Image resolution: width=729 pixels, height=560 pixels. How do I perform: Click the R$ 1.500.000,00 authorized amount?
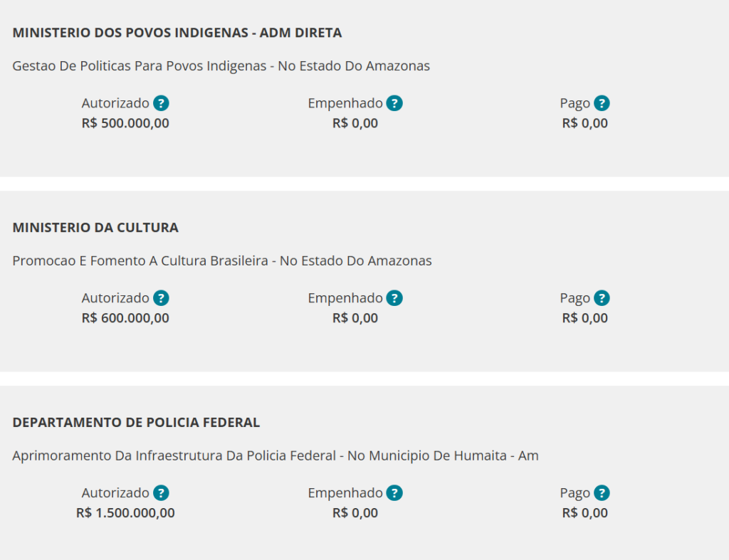(x=125, y=512)
